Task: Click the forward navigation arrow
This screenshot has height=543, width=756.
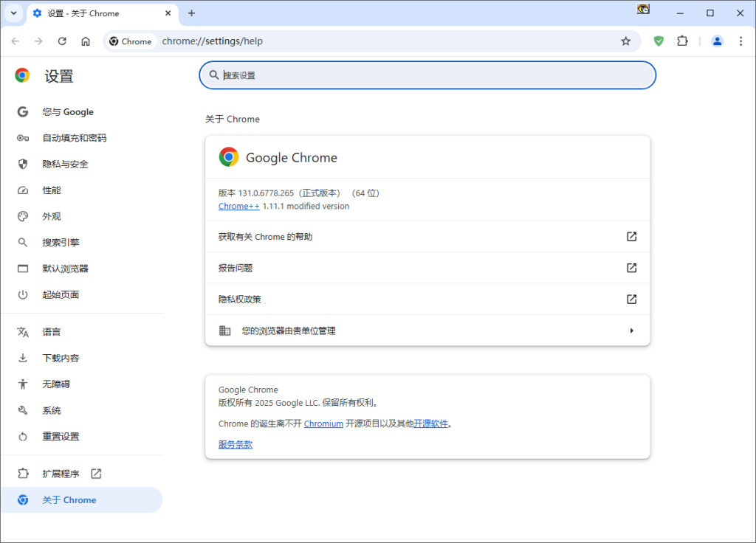Action: 38,41
